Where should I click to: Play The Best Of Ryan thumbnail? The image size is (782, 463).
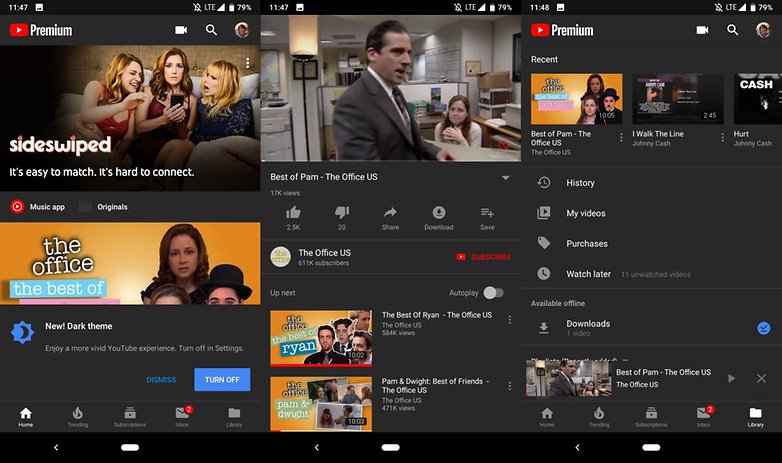coord(321,338)
